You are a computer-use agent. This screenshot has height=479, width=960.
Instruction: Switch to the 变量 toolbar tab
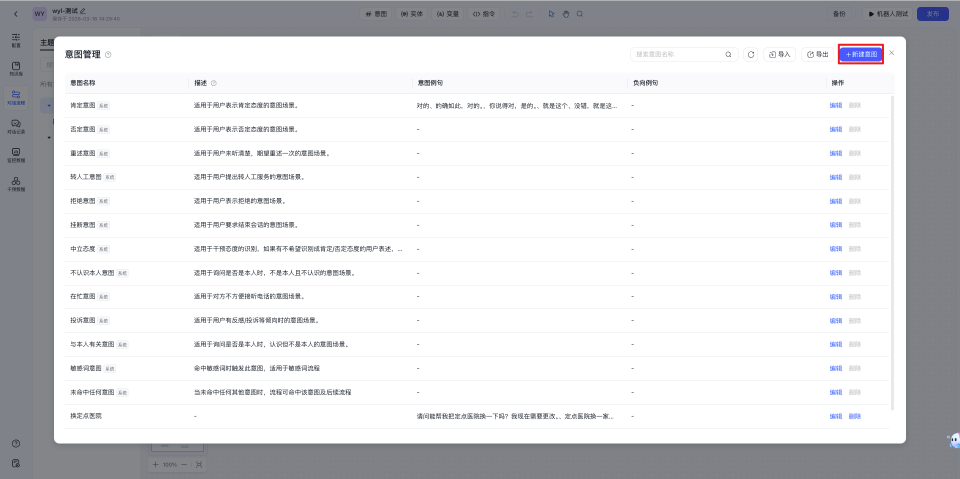(448, 14)
